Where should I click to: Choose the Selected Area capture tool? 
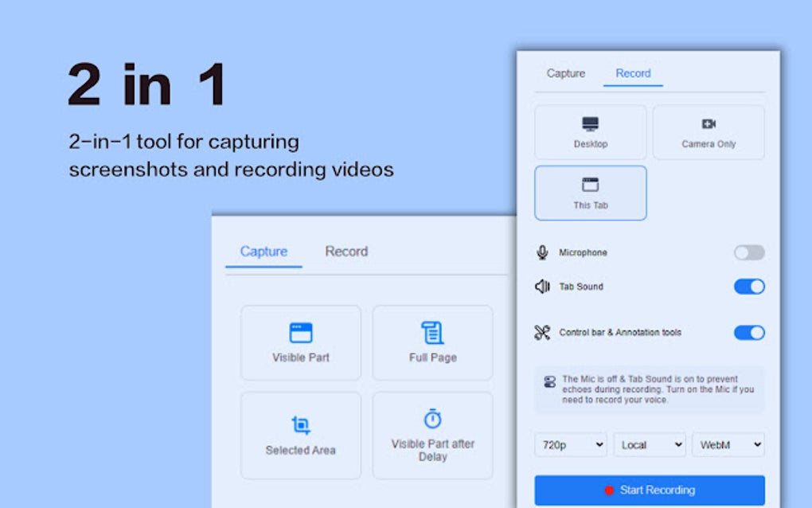(x=300, y=436)
